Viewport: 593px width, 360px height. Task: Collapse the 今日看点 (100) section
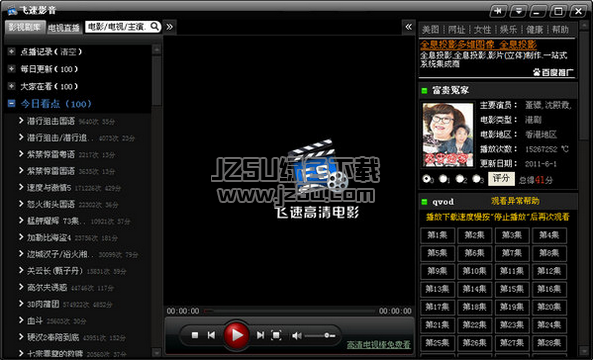point(11,103)
